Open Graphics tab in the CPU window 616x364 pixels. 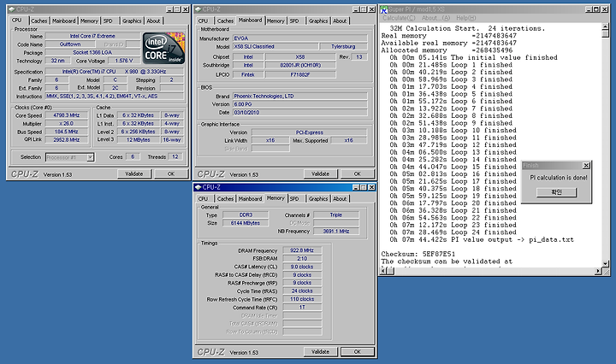[132, 21]
